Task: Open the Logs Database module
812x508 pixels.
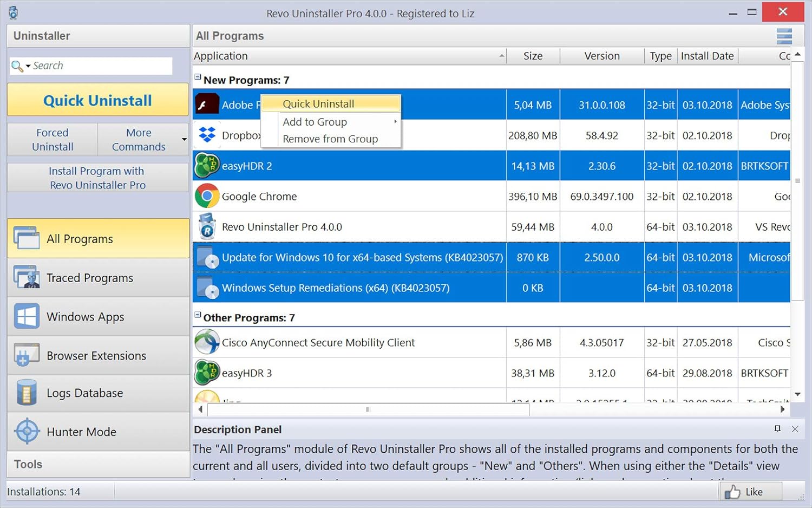Action: click(98, 393)
